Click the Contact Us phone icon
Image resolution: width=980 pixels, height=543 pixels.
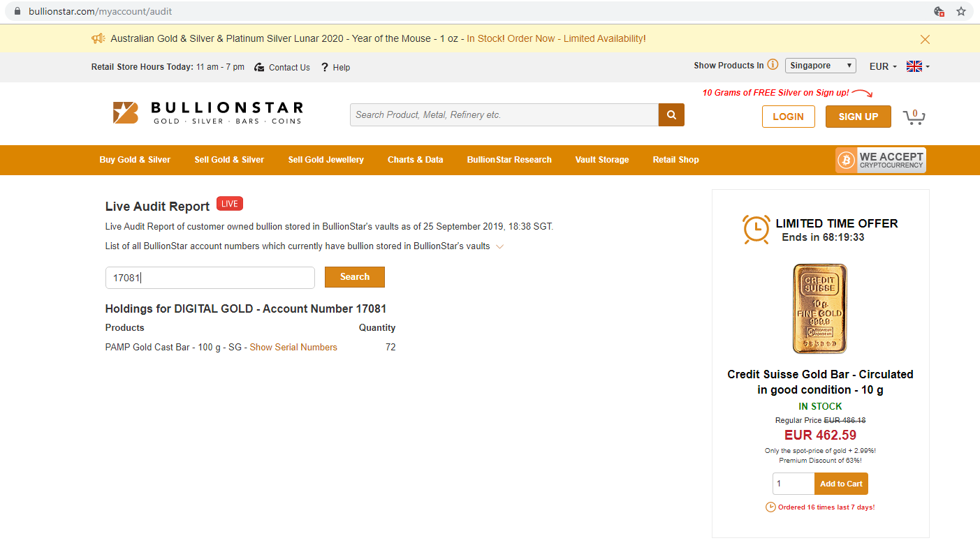(259, 67)
